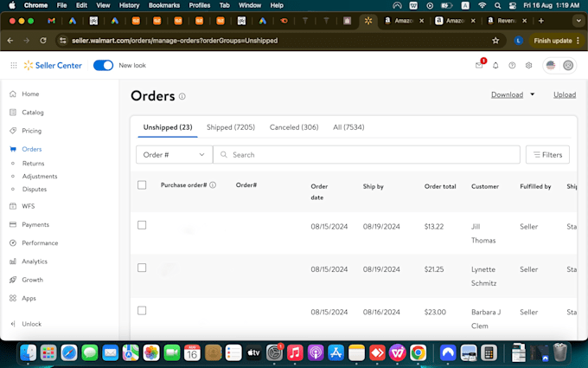Open Payments in sidebar
This screenshot has width=588, height=368.
35,224
